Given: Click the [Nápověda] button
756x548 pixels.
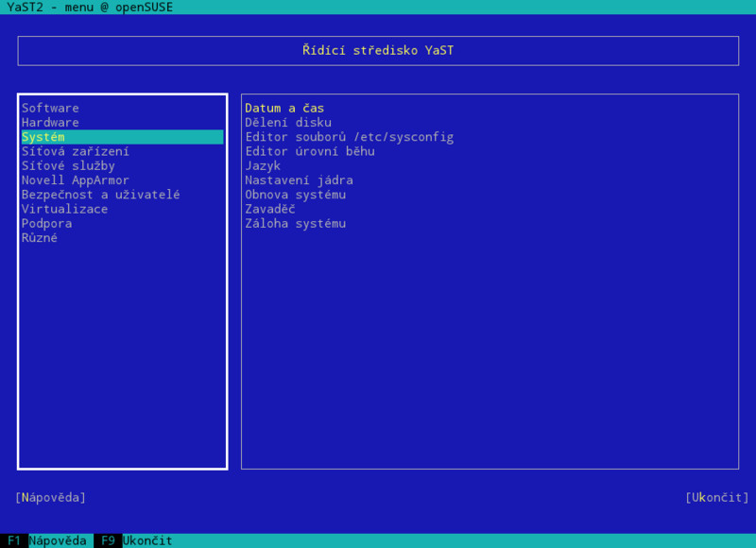Looking at the screenshot, I should point(51,497).
